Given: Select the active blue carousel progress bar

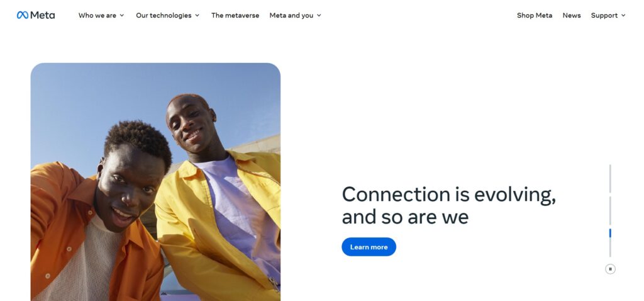Looking at the screenshot, I should (610, 233).
